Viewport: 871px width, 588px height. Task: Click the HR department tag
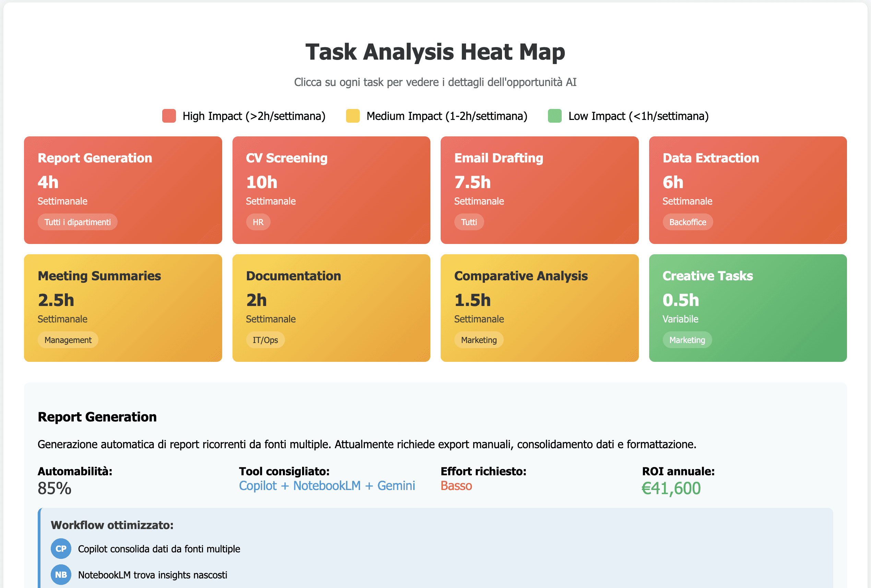coord(258,222)
